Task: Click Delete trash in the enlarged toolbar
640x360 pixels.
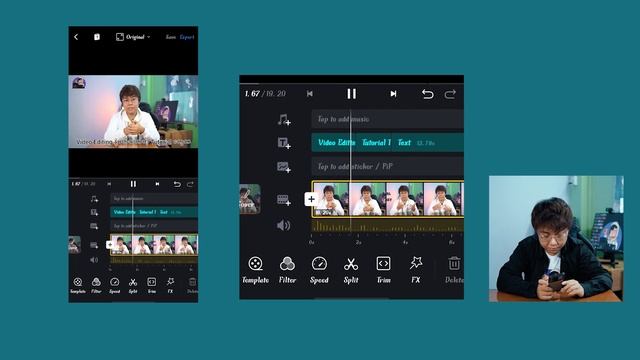Action: (454, 270)
